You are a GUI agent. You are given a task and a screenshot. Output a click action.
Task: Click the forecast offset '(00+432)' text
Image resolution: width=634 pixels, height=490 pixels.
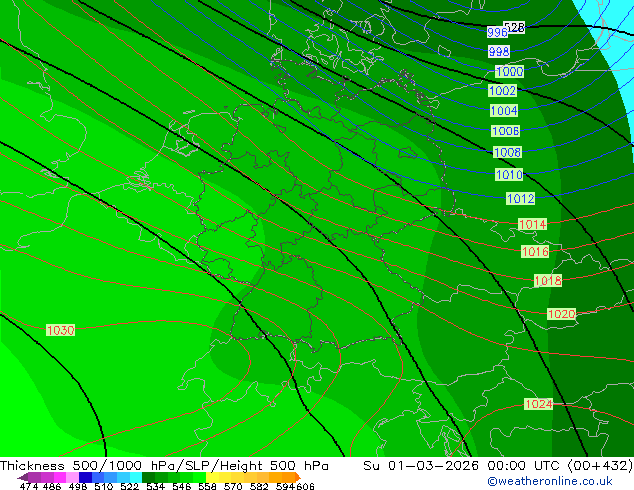(601, 466)
